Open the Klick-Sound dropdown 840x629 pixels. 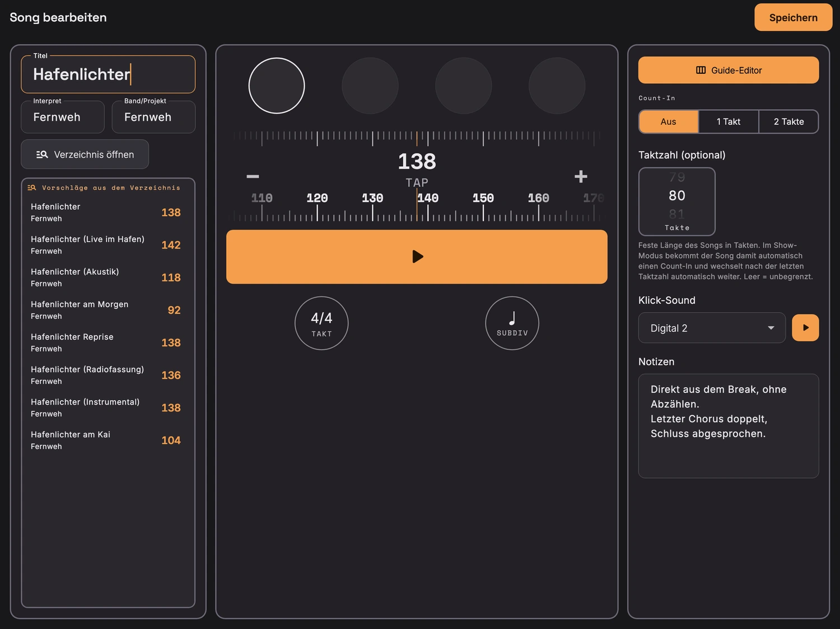(x=712, y=328)
